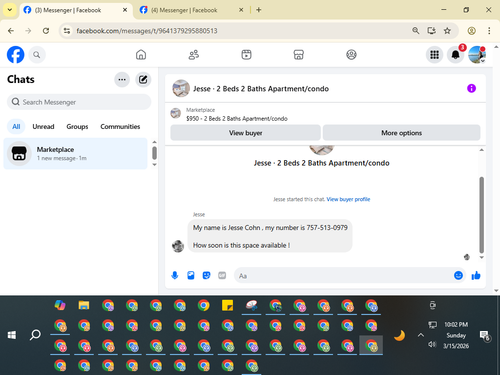Open the Windows notification center icon
Viewport: 500px width, 375px height.
click(484, 335)
